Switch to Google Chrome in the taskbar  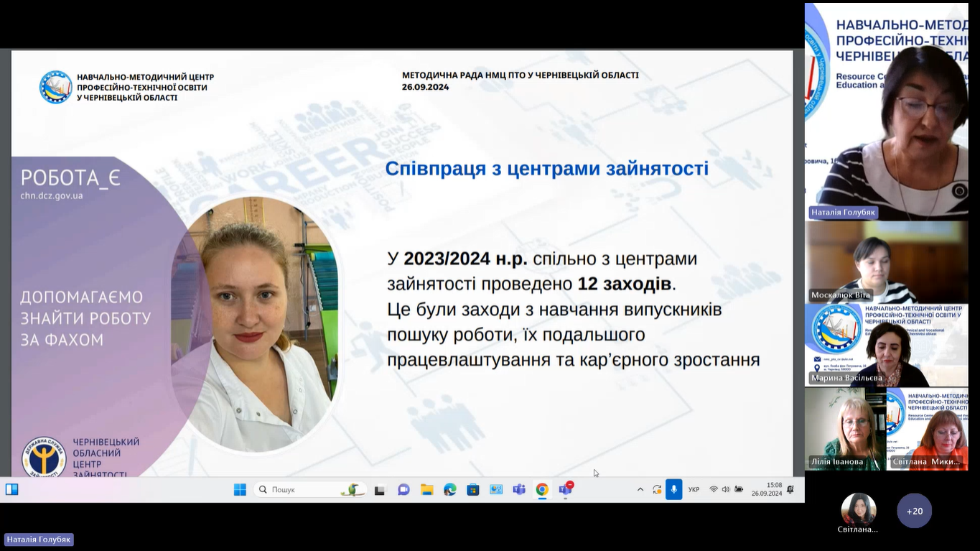click(542, 489)
